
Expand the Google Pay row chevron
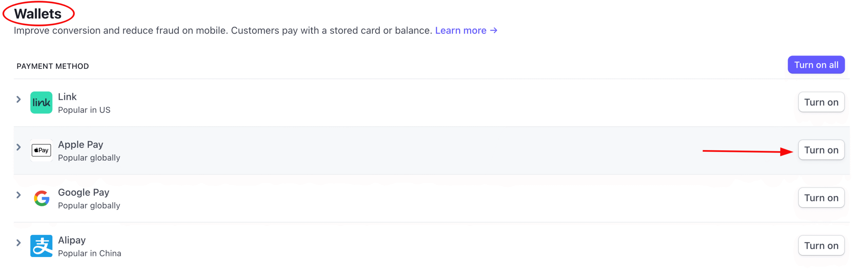[18, 195]
